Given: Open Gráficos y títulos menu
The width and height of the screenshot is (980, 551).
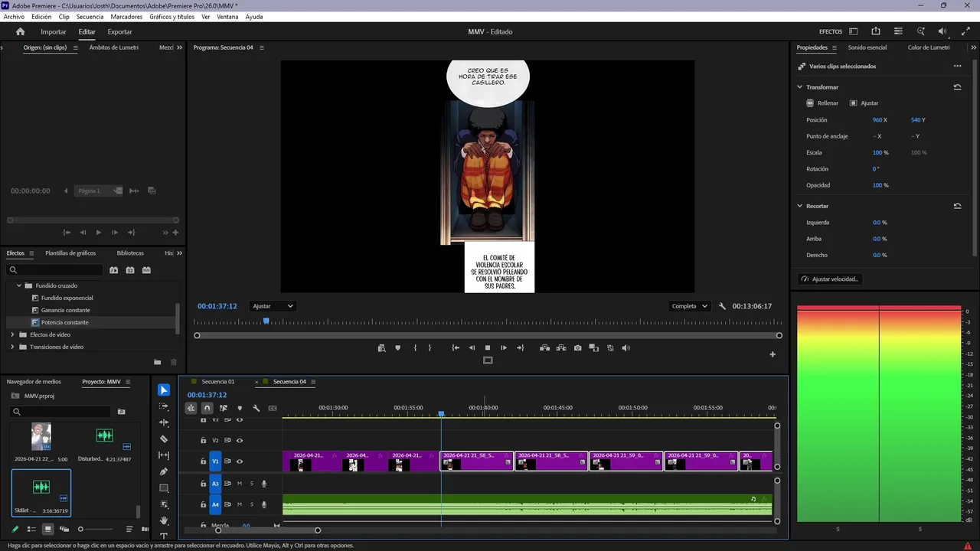Looking at the screenshot, I should coord(171,17).
